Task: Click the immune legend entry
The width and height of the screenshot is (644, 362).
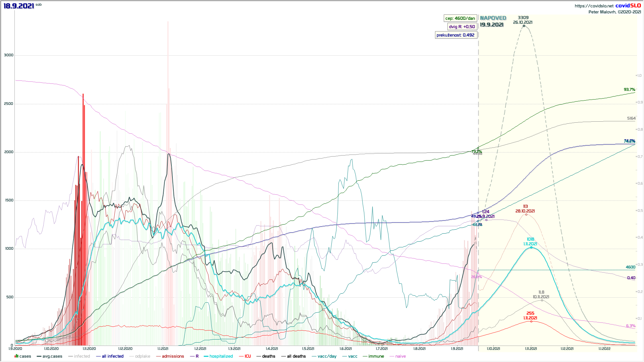Action: tap(376, 356)
